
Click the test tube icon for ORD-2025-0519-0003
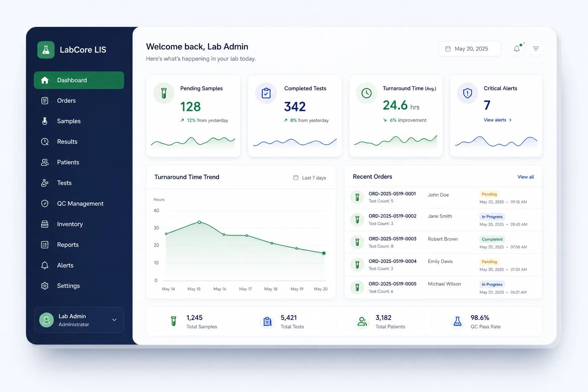[357, 242]
